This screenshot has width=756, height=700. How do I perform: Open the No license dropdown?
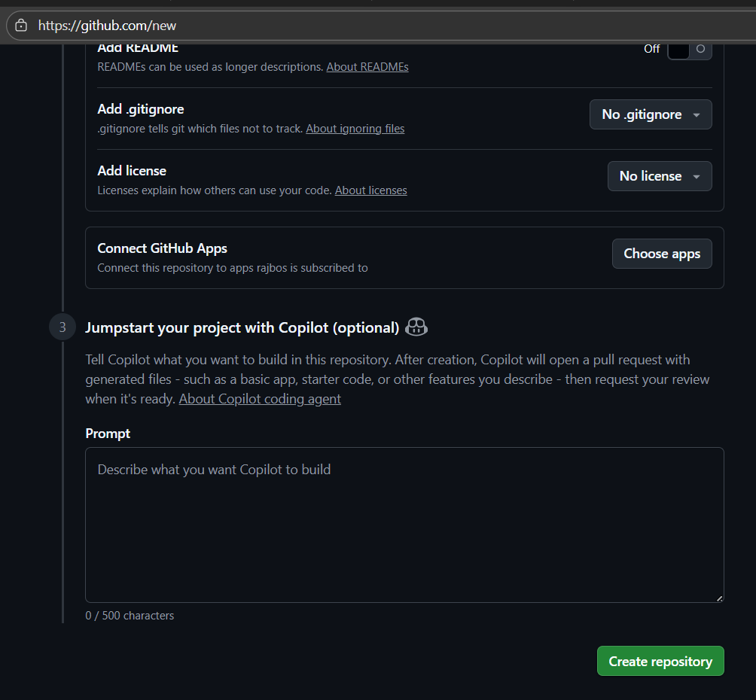659,175
